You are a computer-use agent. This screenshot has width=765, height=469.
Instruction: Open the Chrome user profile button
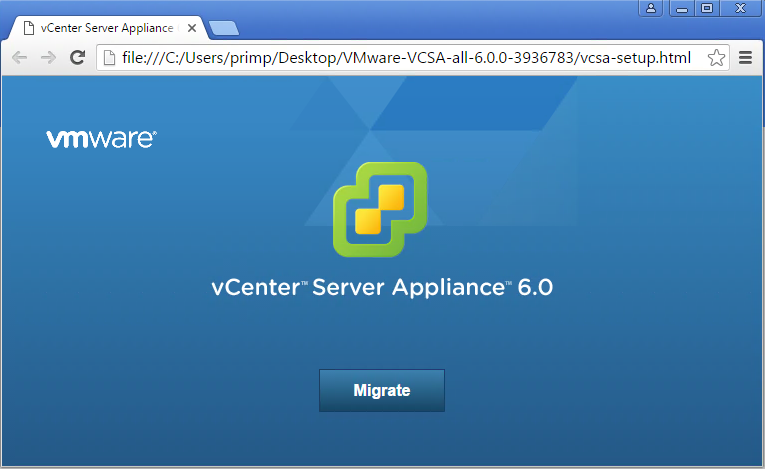(x=651, y=8)
